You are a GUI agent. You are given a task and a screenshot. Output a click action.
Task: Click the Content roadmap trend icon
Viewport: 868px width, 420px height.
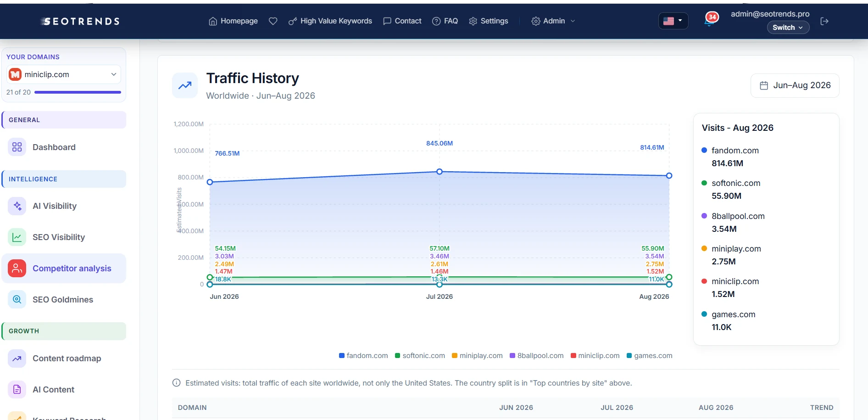17,358
